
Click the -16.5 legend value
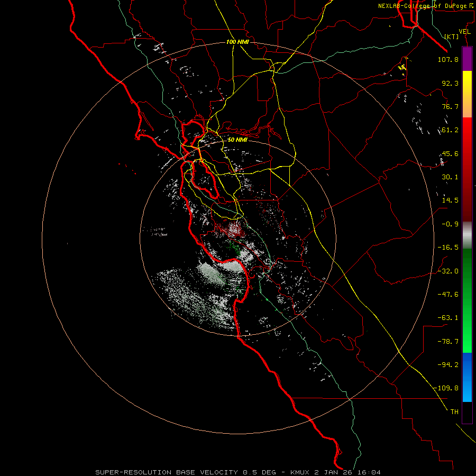(x=448, y=248)
